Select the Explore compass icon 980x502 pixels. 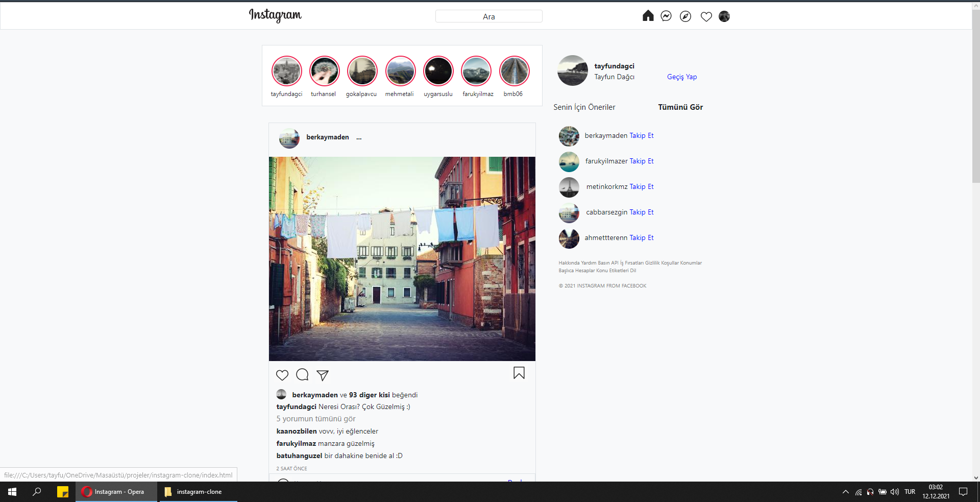pyautogui.click(x=685, y=16)
